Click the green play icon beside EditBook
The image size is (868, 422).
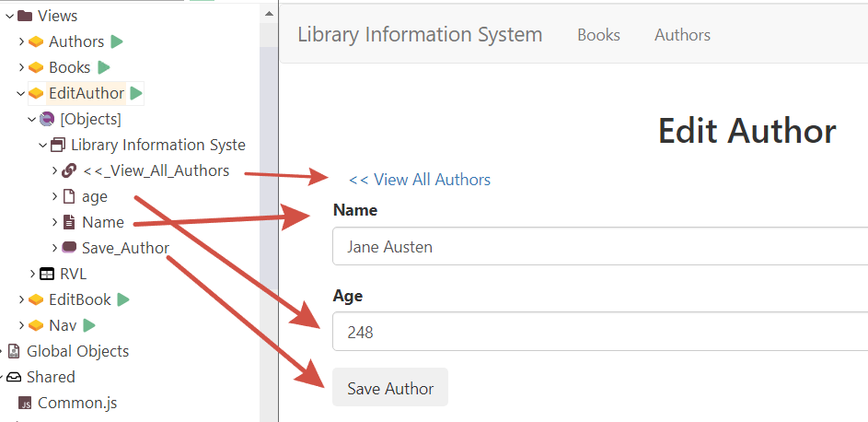[123, 299]
